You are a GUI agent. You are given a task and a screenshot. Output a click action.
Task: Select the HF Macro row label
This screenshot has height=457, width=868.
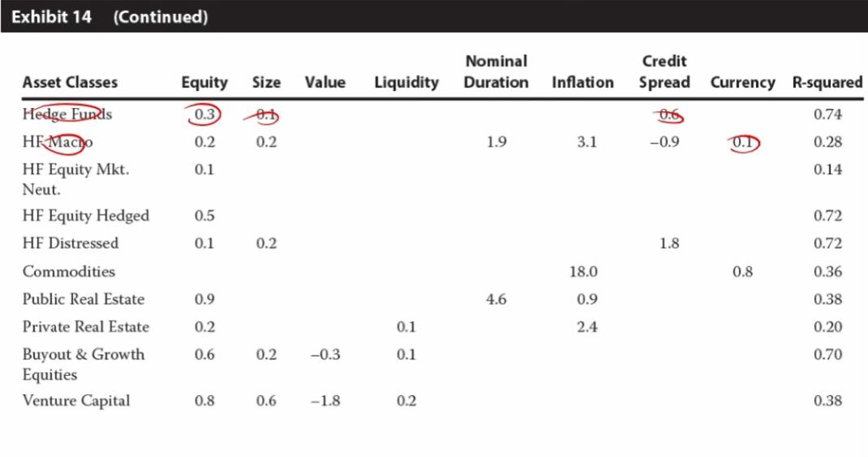58,142
